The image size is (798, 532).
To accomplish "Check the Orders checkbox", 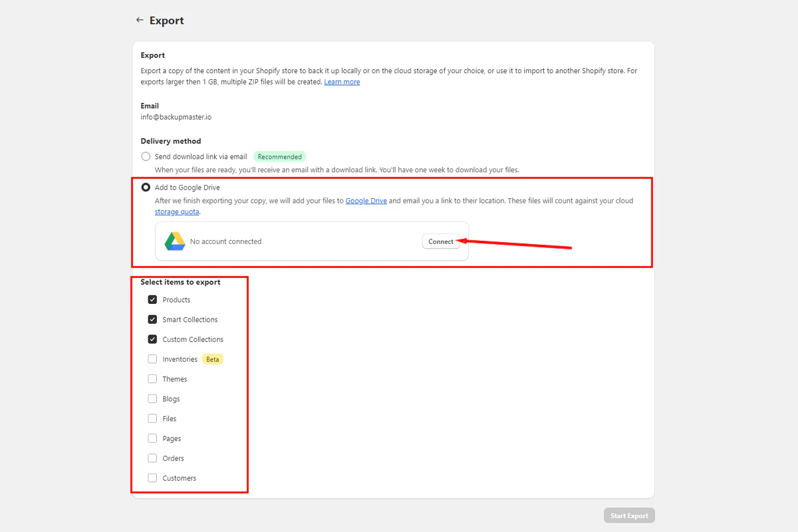I will point(152,458).
